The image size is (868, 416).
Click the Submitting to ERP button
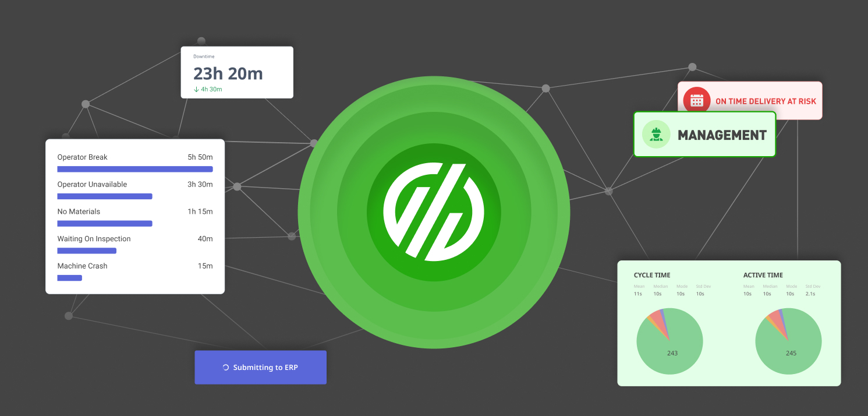[260, 368]
